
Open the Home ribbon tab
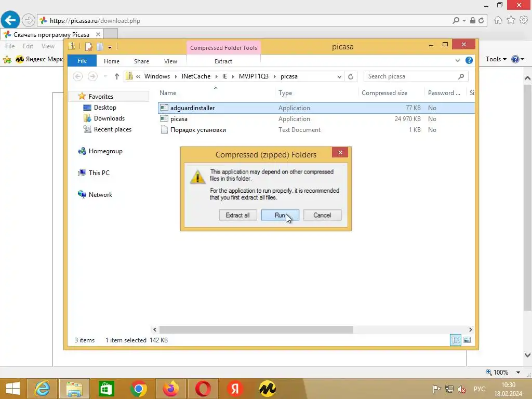[112, 61]
